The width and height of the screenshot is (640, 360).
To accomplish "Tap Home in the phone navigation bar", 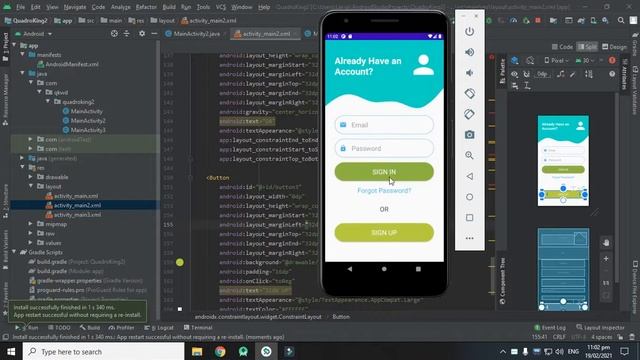I will [x=384, y=269].
